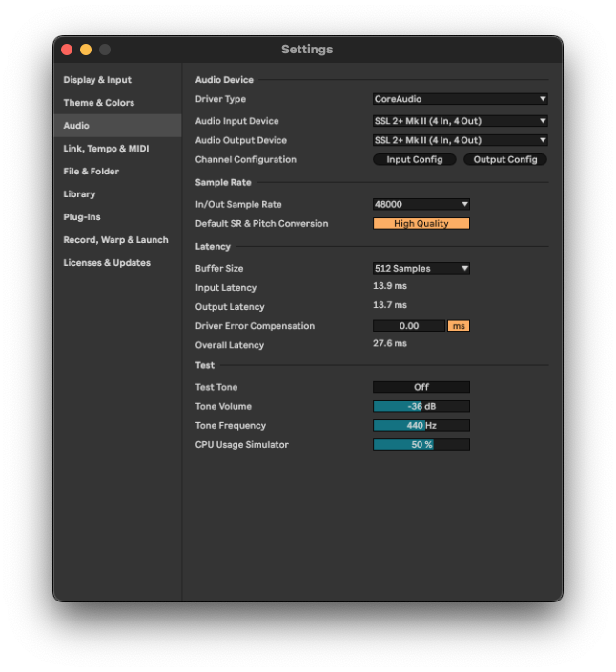This screenshot has width=616, height=672.
Task: Minimize the Settings window with yellow button
Action: coord(86,50)
